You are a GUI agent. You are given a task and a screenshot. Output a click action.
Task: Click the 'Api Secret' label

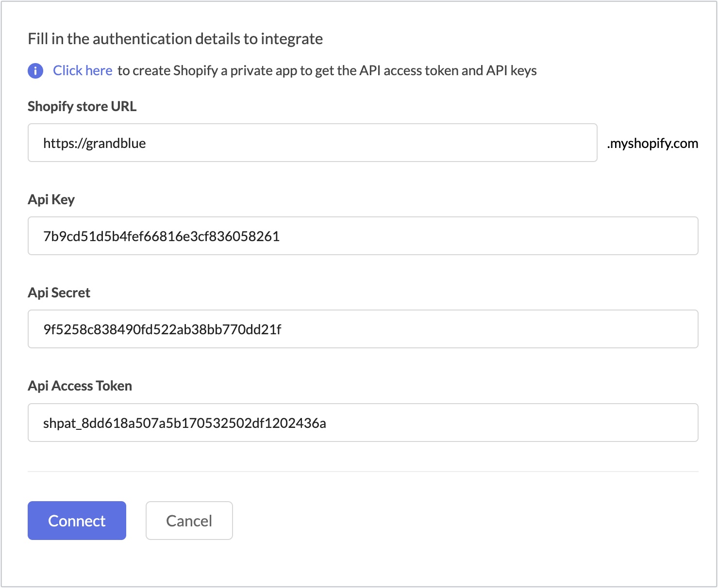(x=59, y=293)
